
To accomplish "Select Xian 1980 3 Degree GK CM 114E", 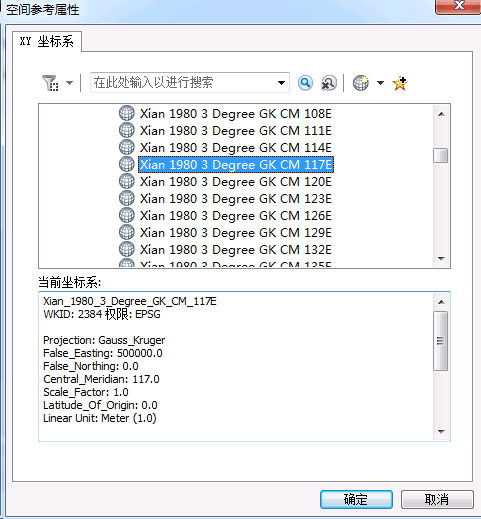I will pyautogui.click(x=236, y=148).
